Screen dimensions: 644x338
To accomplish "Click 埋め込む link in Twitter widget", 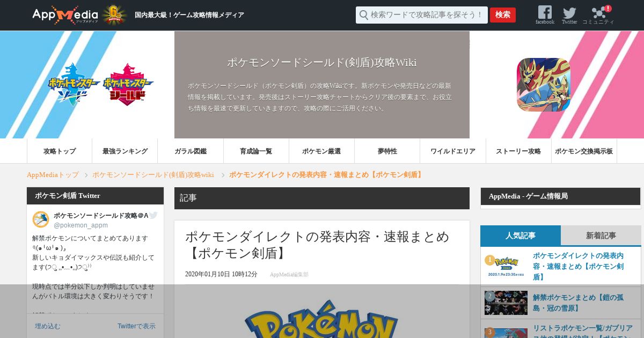I will click(x=48, y=326).
